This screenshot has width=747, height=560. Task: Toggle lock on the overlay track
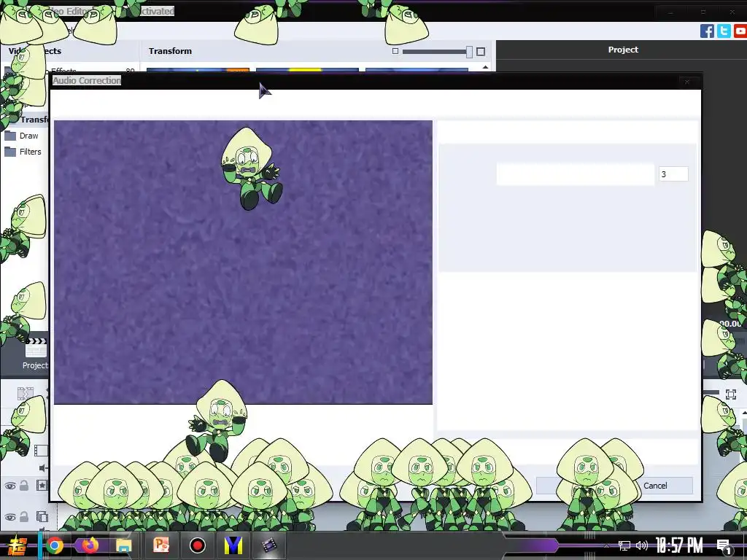[x=24, y=517]
